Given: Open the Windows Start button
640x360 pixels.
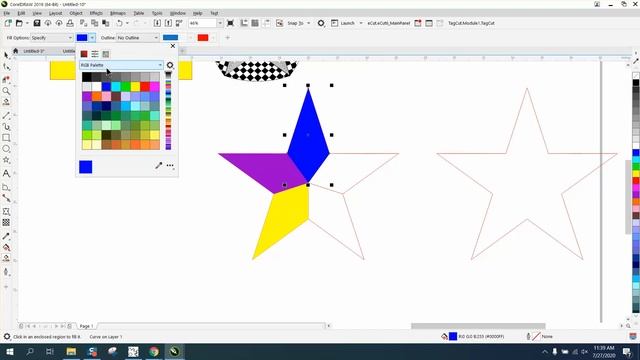Looking at the screenshot, I should (9, 351).
